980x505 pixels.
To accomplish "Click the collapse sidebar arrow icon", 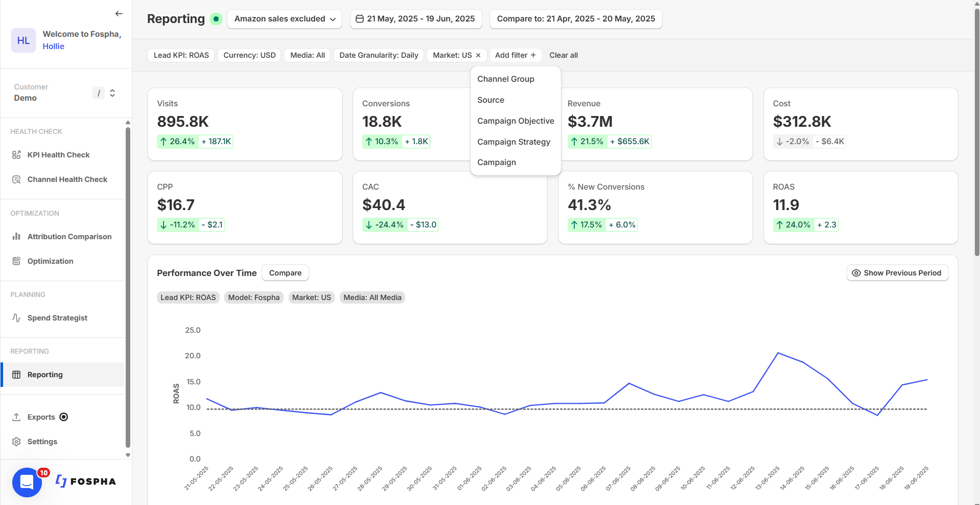I will pyautogui.click(x=119, y=14).
